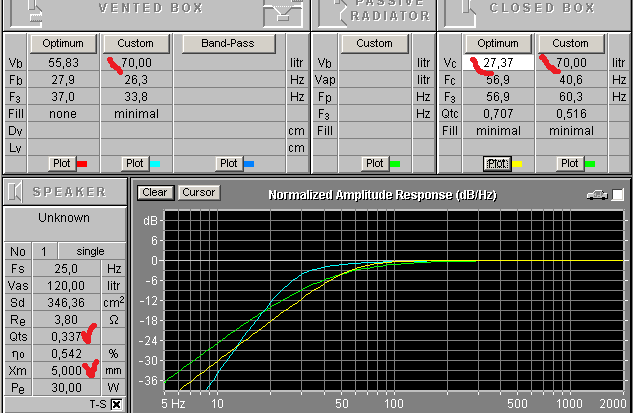Click Closed Box Custom button
The image size is (633, 413).
(x=570, y=43)
